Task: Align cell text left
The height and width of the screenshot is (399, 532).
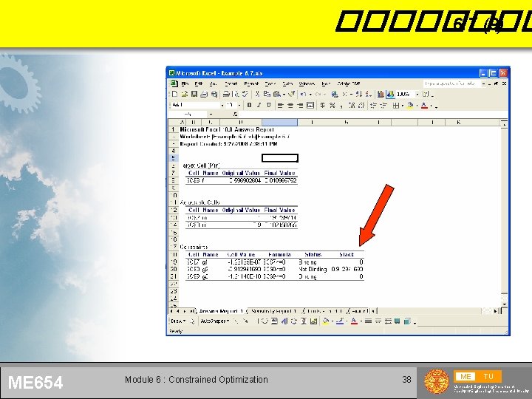Action: [280, 106]
